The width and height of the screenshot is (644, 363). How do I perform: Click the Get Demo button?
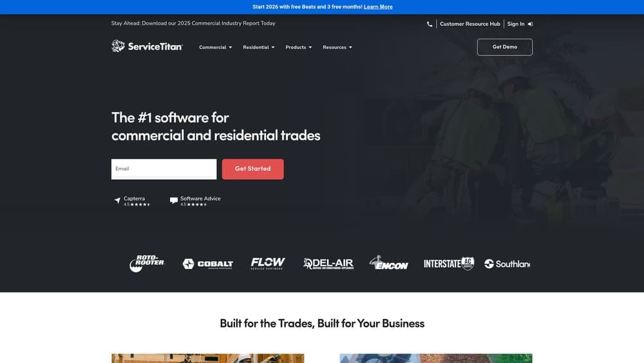[x=505, y=47]
